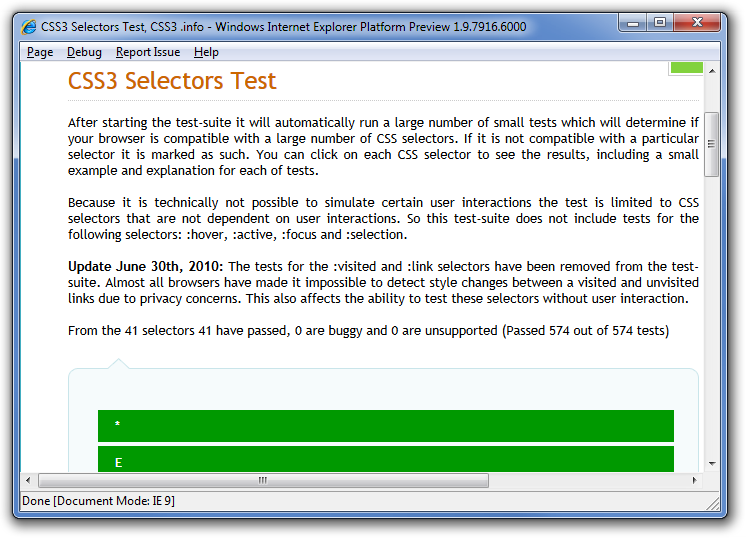
Task: Click the window resize grip in status bar
Action: [713, 503]
